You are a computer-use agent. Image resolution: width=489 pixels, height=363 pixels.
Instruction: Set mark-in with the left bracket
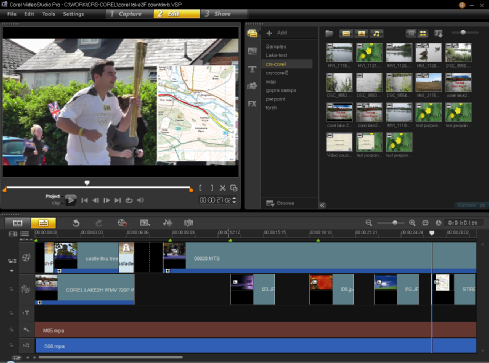(x=200, y=188)
